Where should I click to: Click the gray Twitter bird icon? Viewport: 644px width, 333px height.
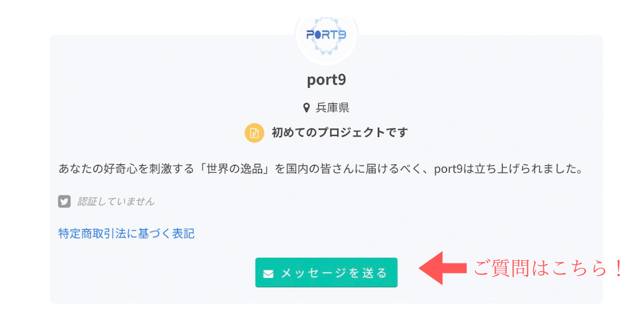[x=64, y=201]
